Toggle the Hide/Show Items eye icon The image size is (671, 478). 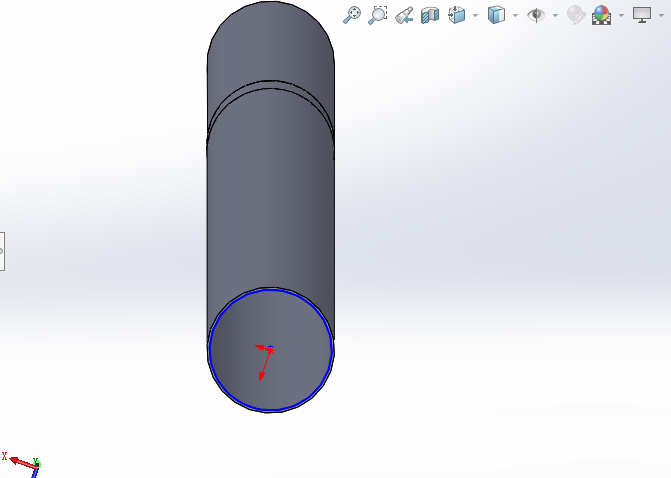pyautogui.click(x=536, y=15)
